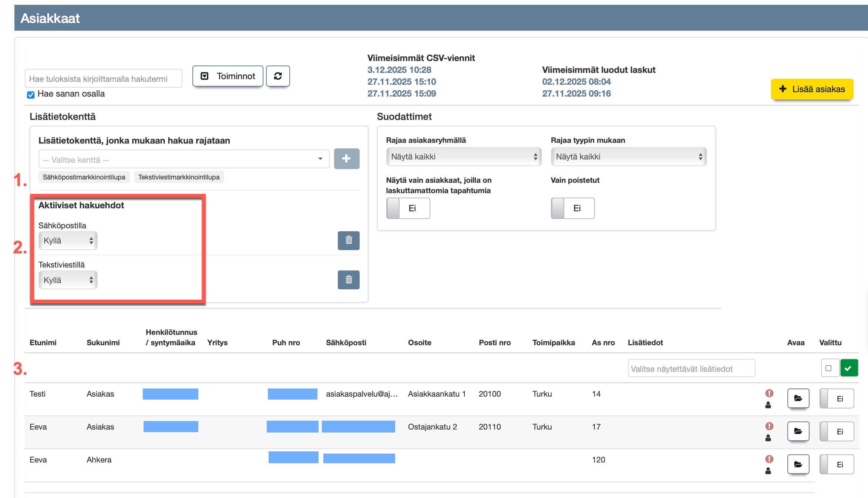Click the red warning icon on Testi row

(x=769, y=393)
